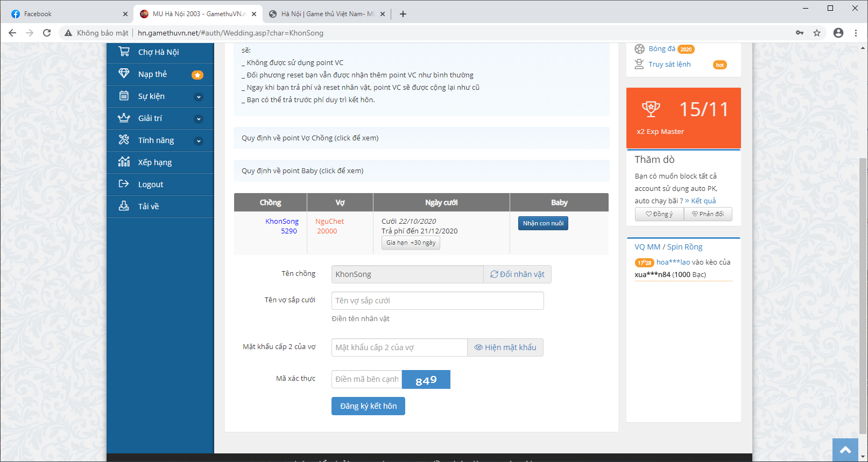The width and height of the screenshot is (868, 462).
Task: Click the download icon beside Tải về
Action: point(124,206)
